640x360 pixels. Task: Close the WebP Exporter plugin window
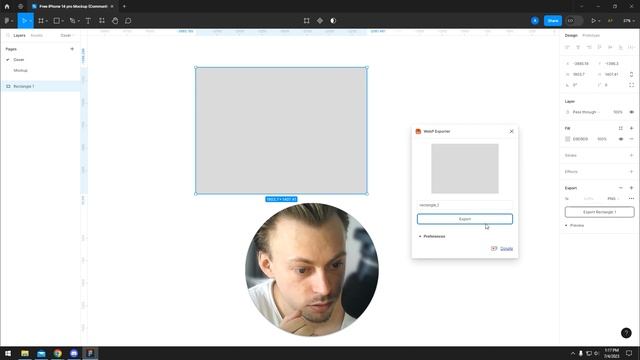511,131
